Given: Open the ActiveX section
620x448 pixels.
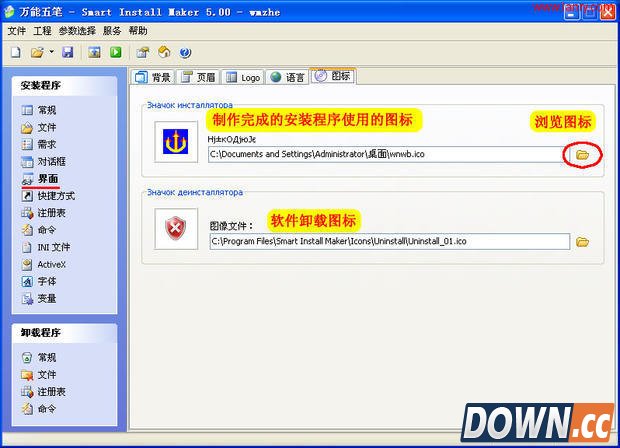Looking at the screenshot, I should tap(43, 264).
